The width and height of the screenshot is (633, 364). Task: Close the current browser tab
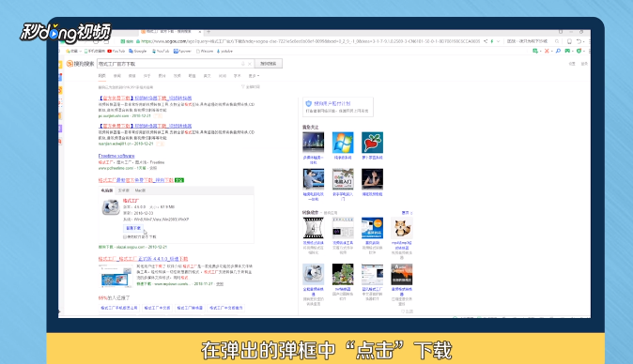pos(199,32)
